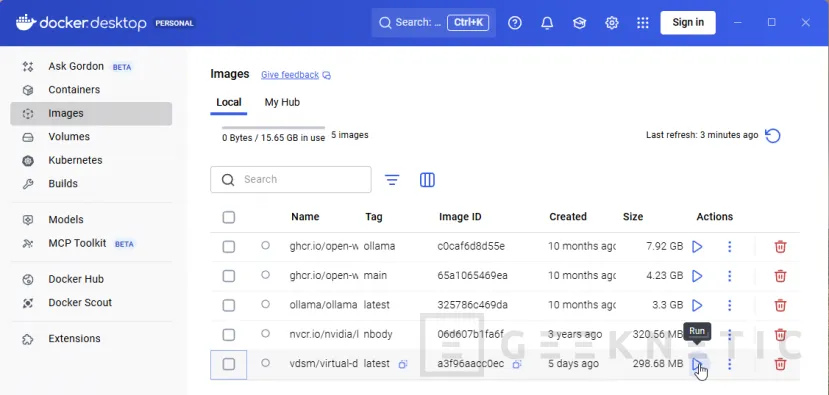Delete the 7.92 GB image

coord(780,247)
